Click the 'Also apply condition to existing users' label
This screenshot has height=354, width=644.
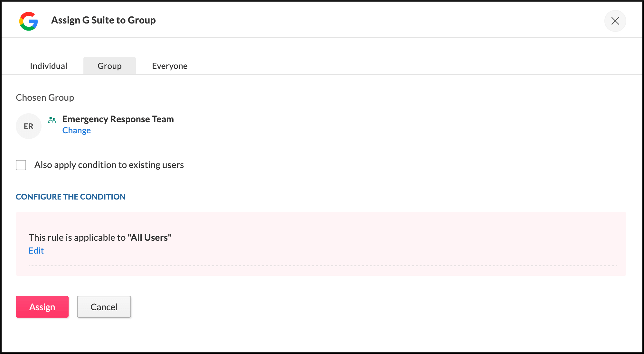point(109,165)
